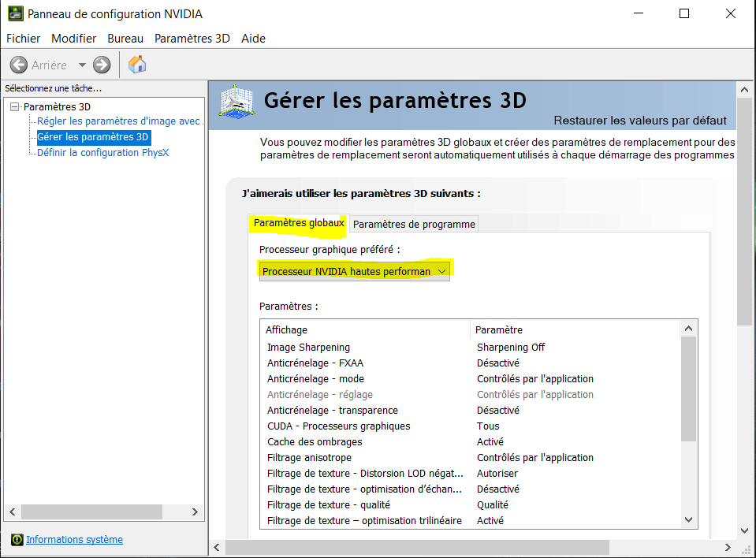Click the Qualité value for texture filtering
The image size is (756, 558).
(492, 505)
